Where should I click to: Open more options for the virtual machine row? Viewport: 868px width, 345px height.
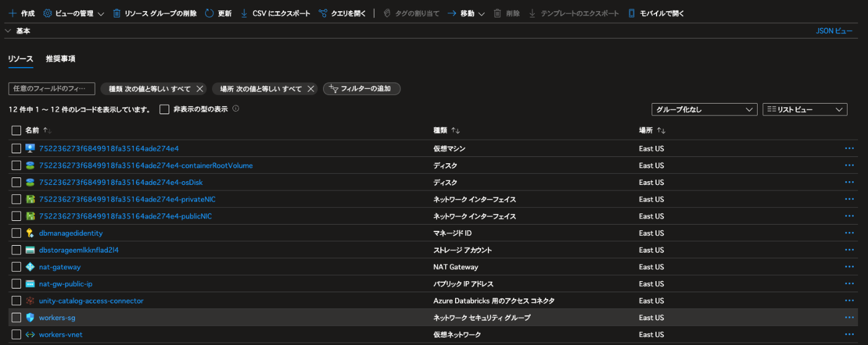click(x=849, y=148)
